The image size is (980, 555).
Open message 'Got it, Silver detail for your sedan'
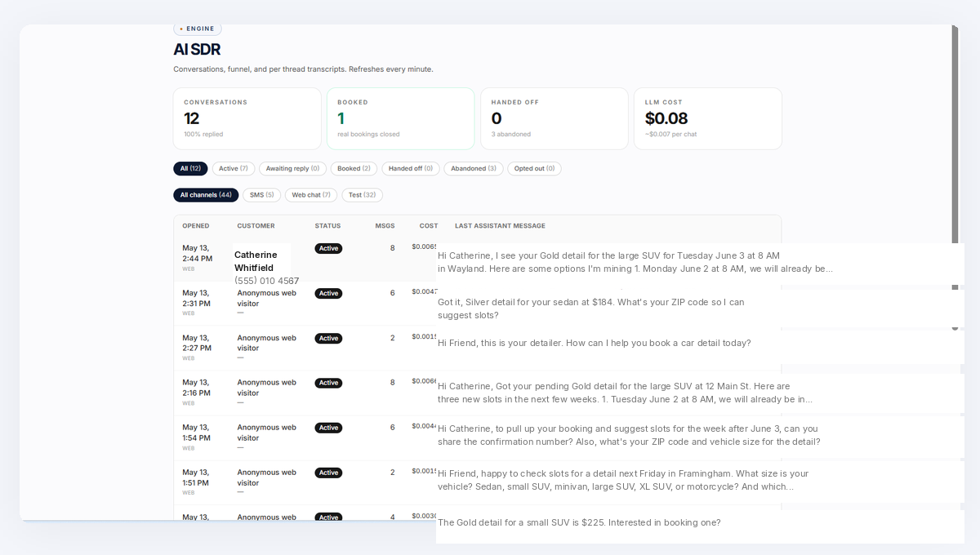pos(591,309)
